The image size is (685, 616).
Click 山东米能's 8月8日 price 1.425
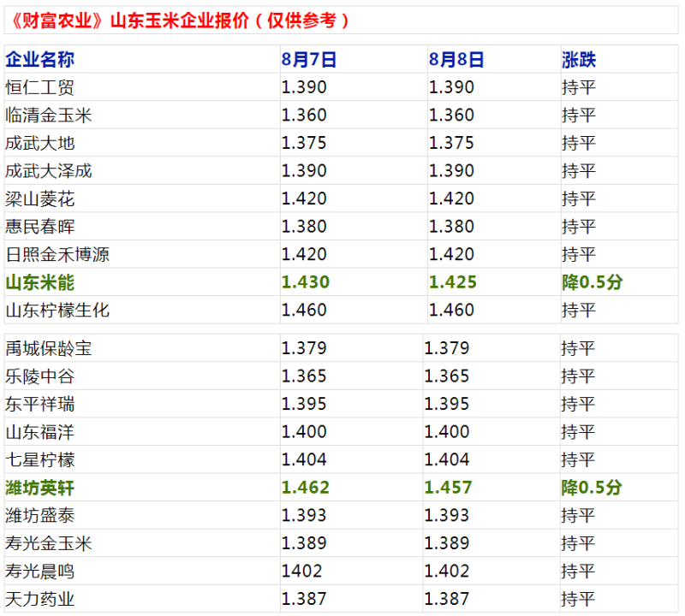453,282
